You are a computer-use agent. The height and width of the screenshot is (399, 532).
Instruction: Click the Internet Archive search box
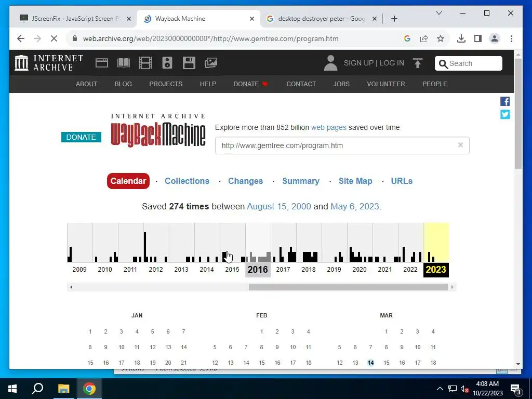click(x=469, y=63)
